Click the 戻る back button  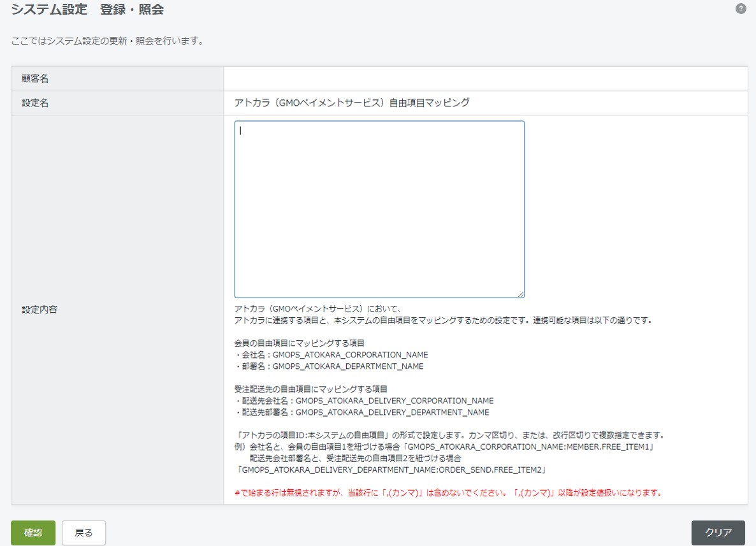pyautogui.click(x=84, y=533)
